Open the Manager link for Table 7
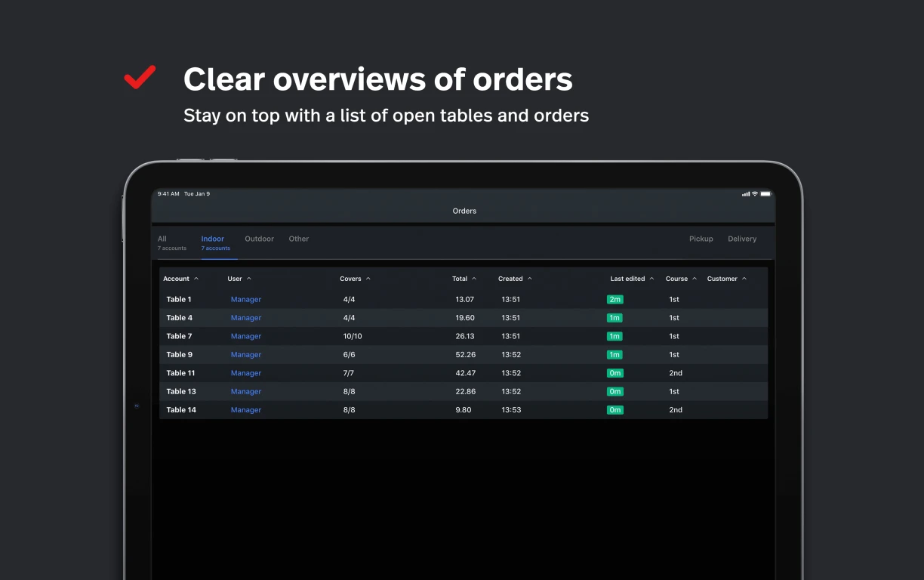 [x=246, y=337]
